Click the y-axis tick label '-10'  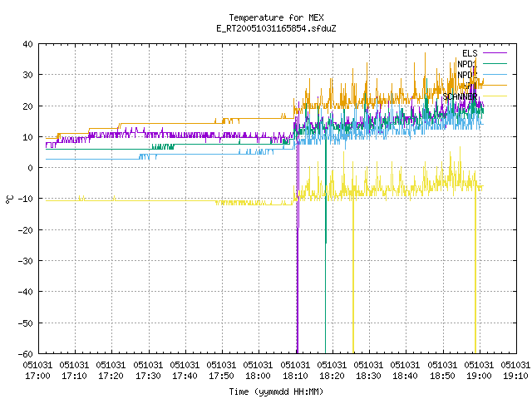click(26, 199)
